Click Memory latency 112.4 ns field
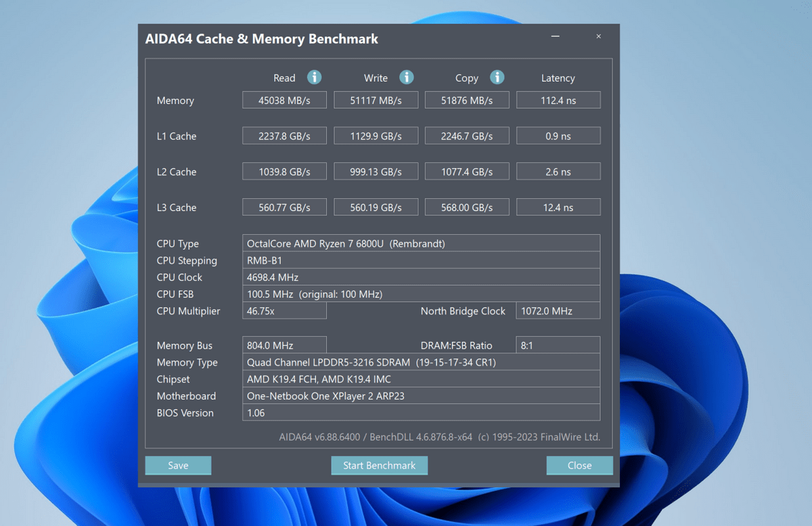The width and height of the screenshot is (812, 526). click(558, 100)
